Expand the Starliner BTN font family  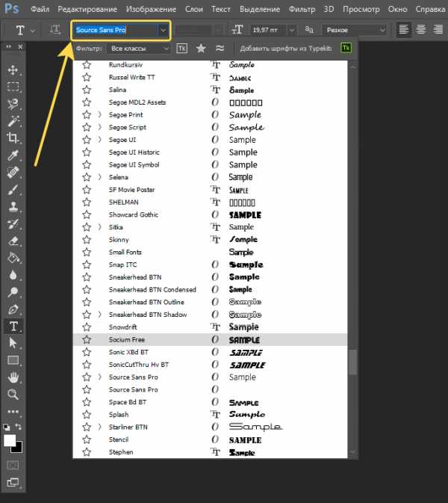99,427
